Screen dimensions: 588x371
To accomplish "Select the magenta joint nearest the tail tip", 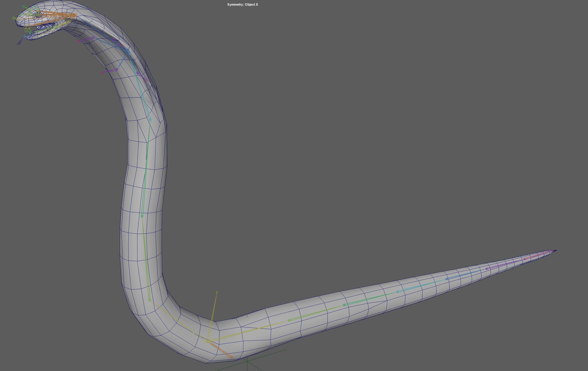I will (524, 259).
